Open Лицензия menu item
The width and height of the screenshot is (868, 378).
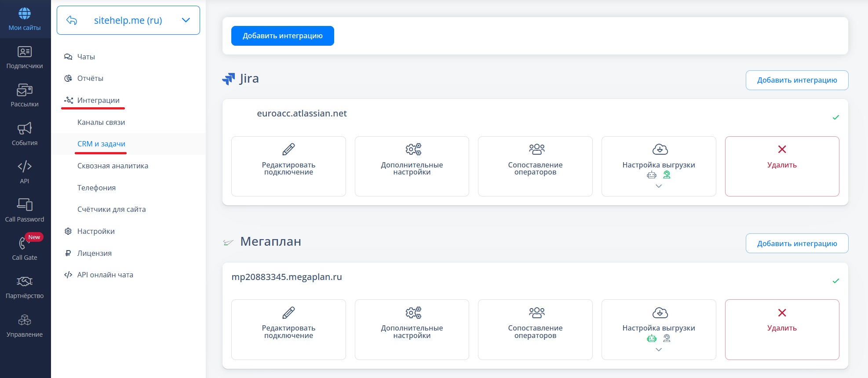pos(95,253)
